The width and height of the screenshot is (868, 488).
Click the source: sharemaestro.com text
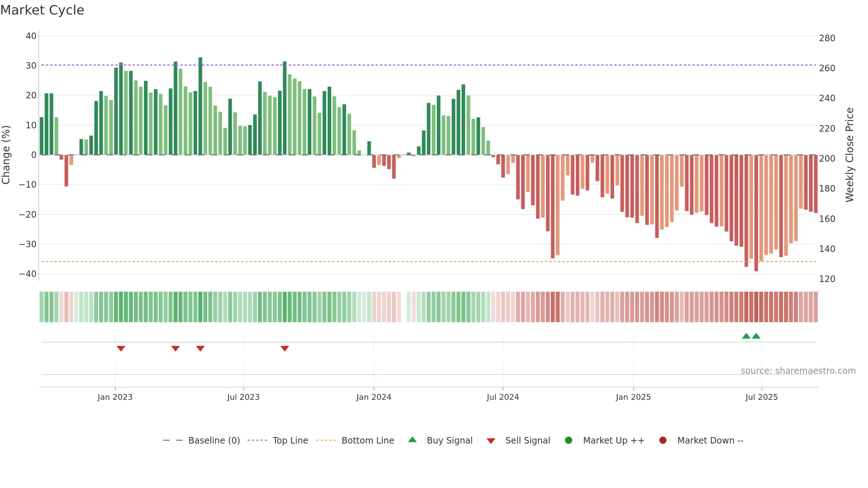[x=798, y=371]
